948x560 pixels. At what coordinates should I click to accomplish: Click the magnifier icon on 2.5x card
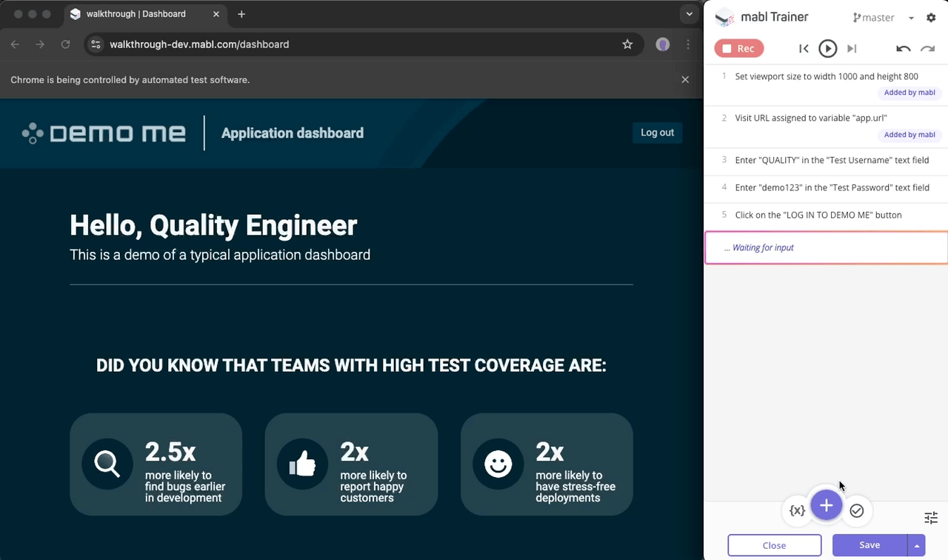pos(107,464)
